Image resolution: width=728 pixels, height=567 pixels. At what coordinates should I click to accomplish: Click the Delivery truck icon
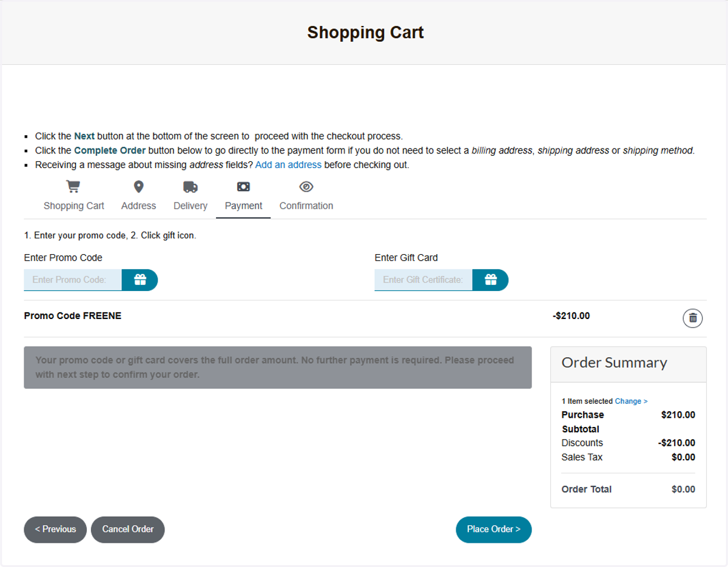coord(190,187)
